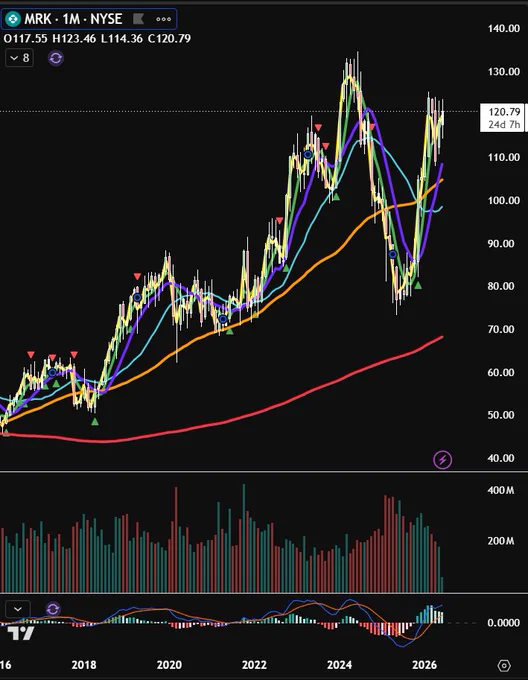Click the purple refresh icon in the MACD pane

(52, 609)
